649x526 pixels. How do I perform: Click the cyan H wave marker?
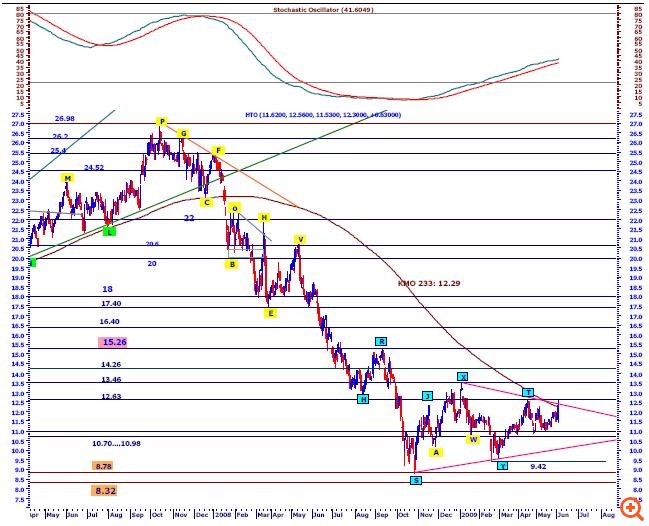(363, 399)
